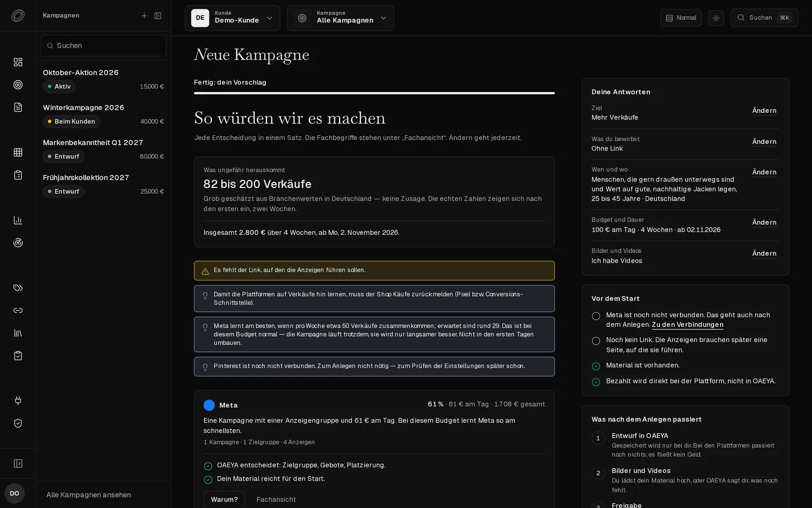Click Ändern for Budget und Dauer
Viewport: 812px width, 508px height.
[764, 223]
